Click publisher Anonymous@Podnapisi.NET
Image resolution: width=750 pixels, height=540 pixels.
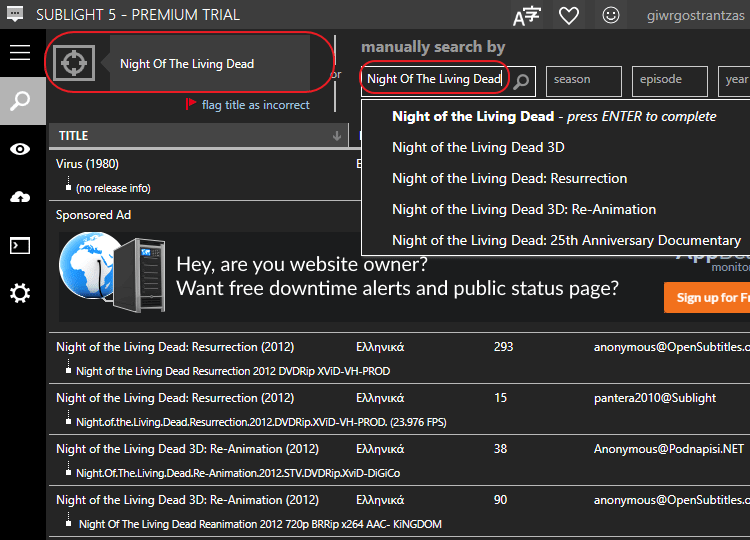[x=669, y=449]
